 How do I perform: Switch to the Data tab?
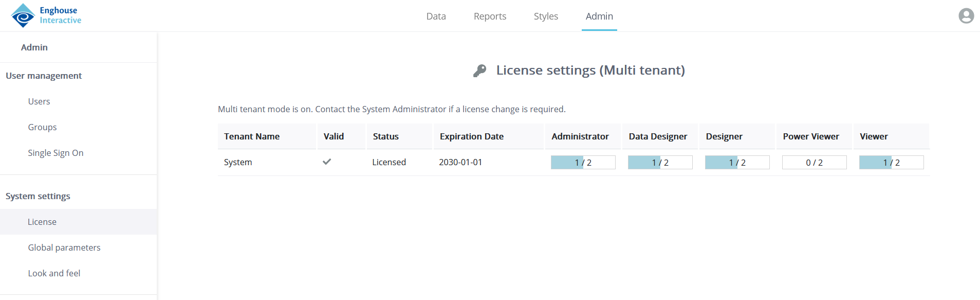[436, 16]
